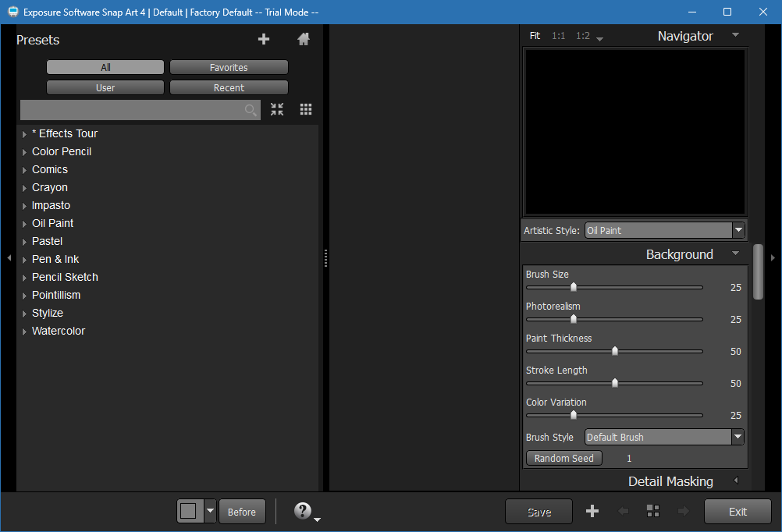Collapse all preset groups icon
The width and height of the screenshot is (782, 532).
click(277, 110)
